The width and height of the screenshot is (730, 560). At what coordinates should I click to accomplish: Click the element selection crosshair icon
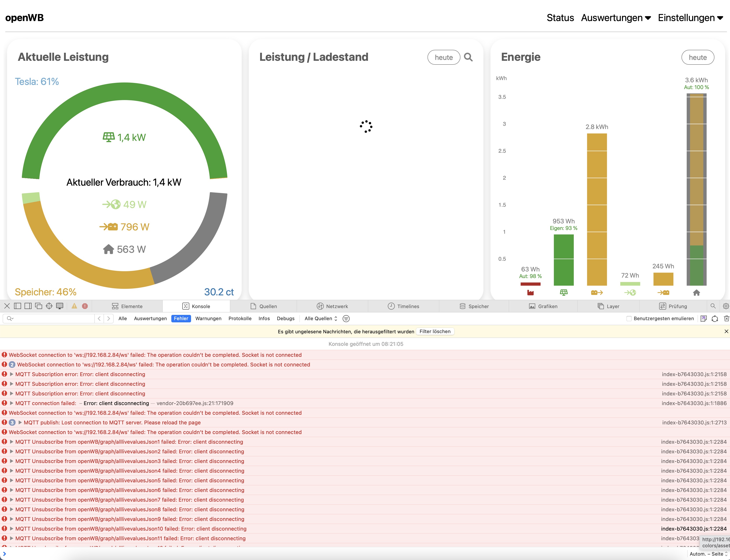point(49,306)
